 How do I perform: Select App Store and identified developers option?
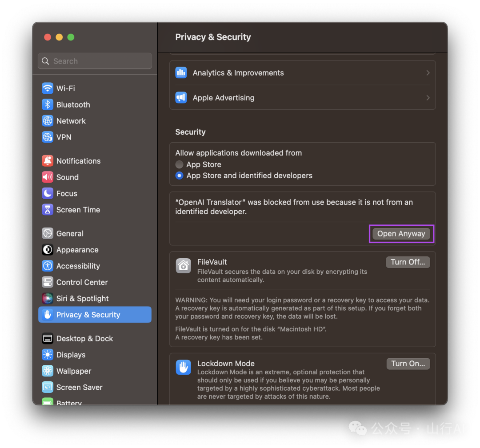[180, 176]
